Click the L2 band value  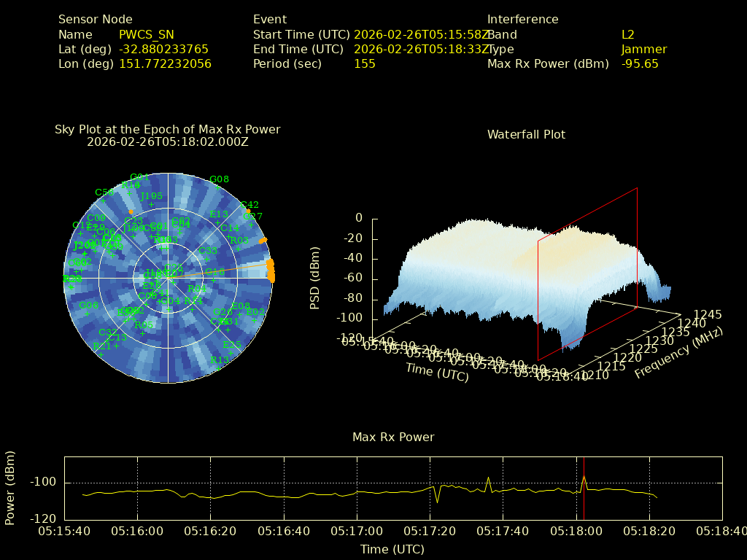(628, 34)
